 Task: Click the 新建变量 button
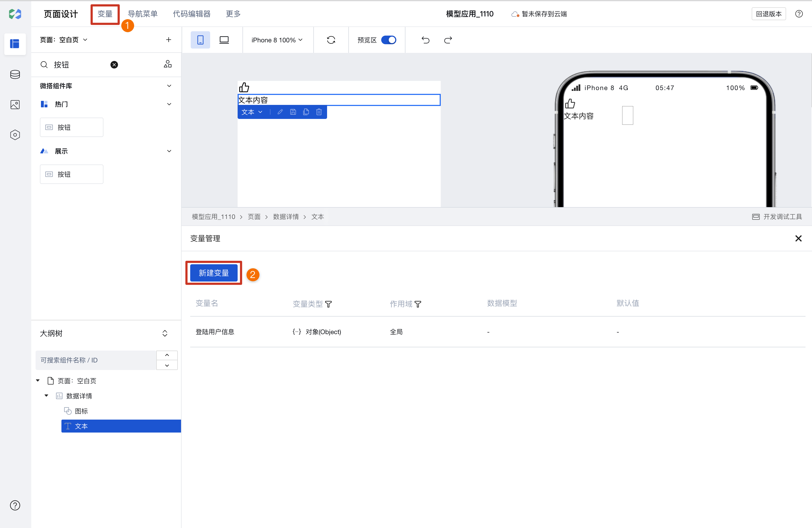coord(214,273)
